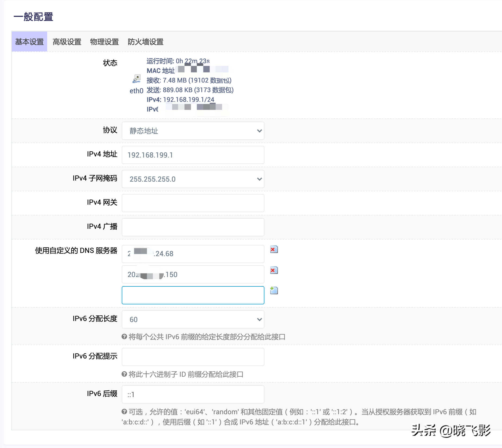
Task: Click the empty DNS server input field
Action: 193,295
